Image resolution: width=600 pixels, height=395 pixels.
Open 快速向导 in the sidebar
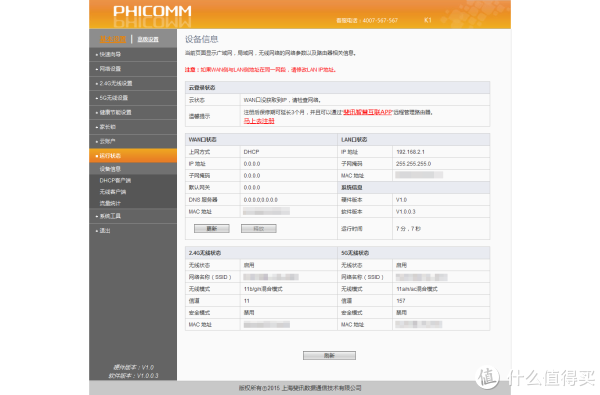click(133, 54)
